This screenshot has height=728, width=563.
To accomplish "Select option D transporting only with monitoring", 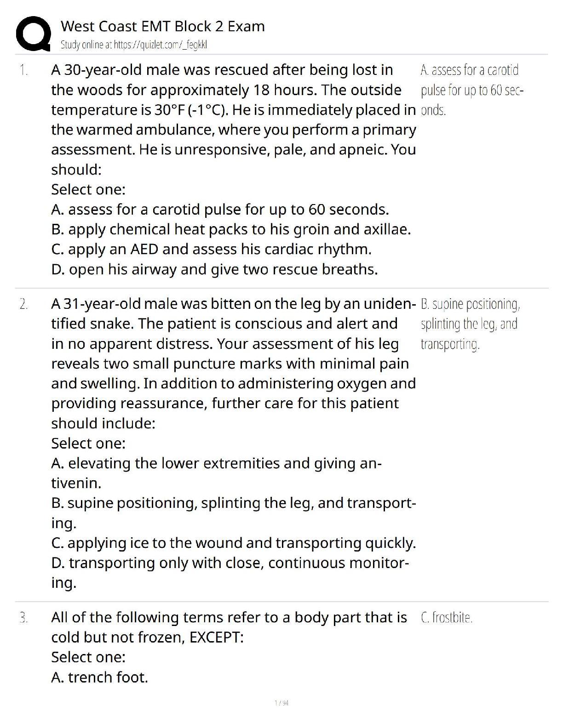I will click(230, 573).
